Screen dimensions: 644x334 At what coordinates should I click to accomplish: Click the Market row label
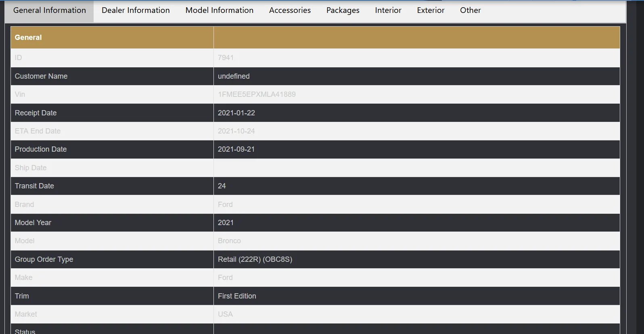click(x=26, y=314)
